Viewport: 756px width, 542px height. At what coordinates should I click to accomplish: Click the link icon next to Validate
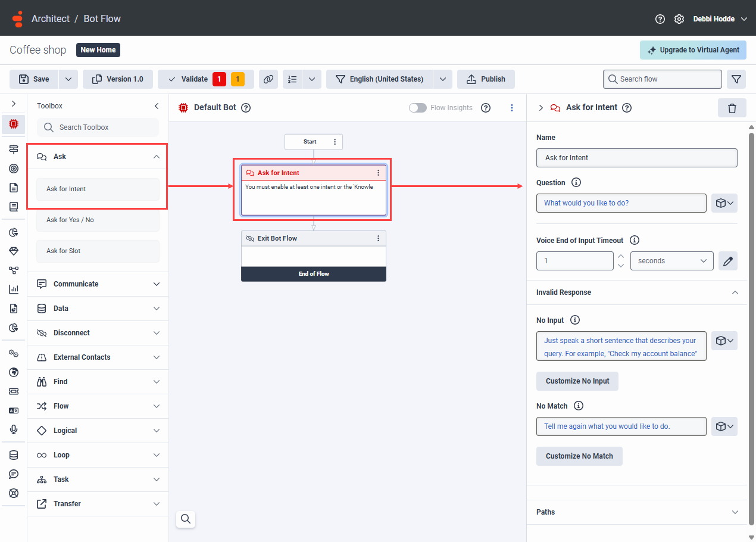pos(268,79)
